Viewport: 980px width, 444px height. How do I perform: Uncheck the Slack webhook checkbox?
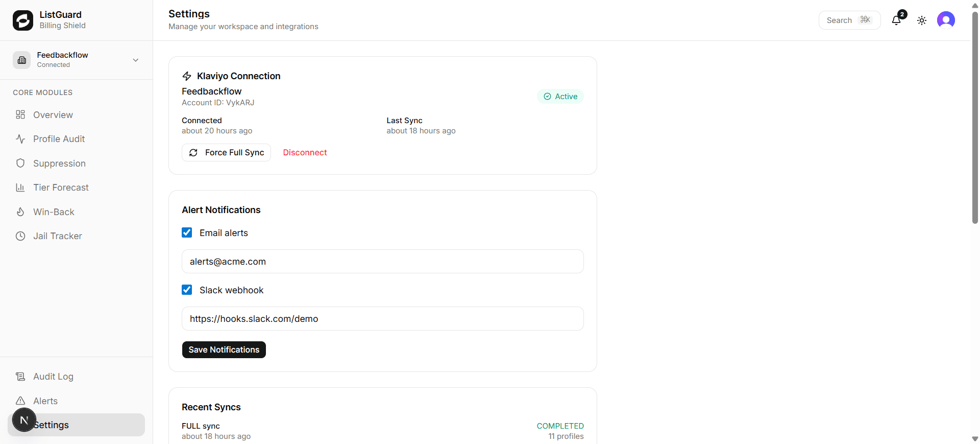pos(187,290)
